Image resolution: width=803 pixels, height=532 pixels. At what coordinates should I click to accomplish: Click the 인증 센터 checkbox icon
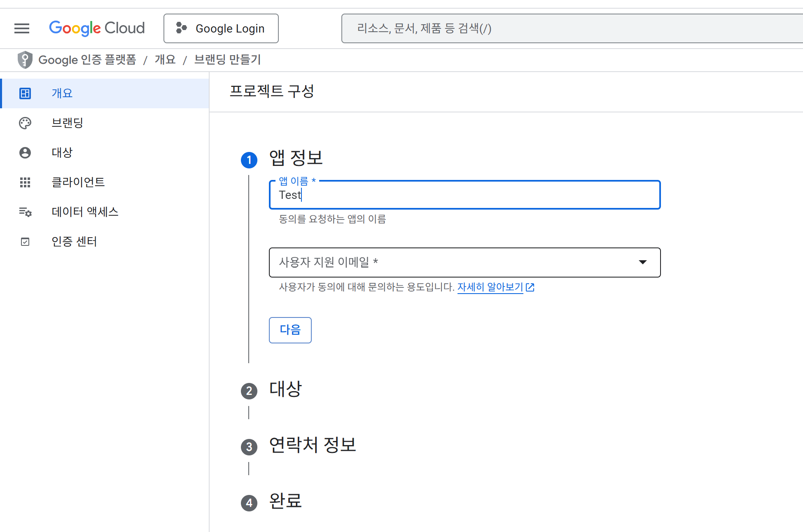pyautogui.click(x=25, y=242)
